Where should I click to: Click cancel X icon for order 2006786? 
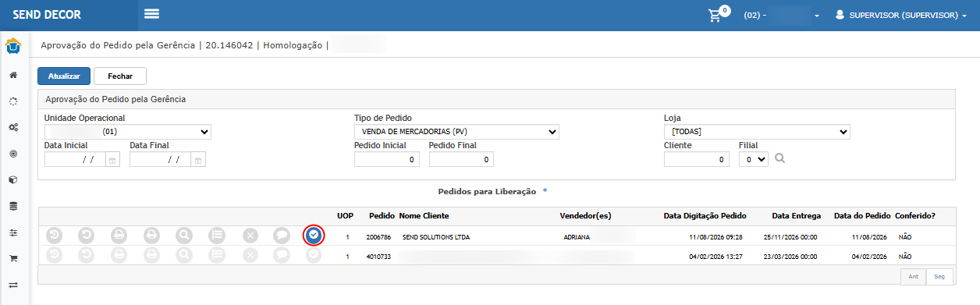point(250,235)
